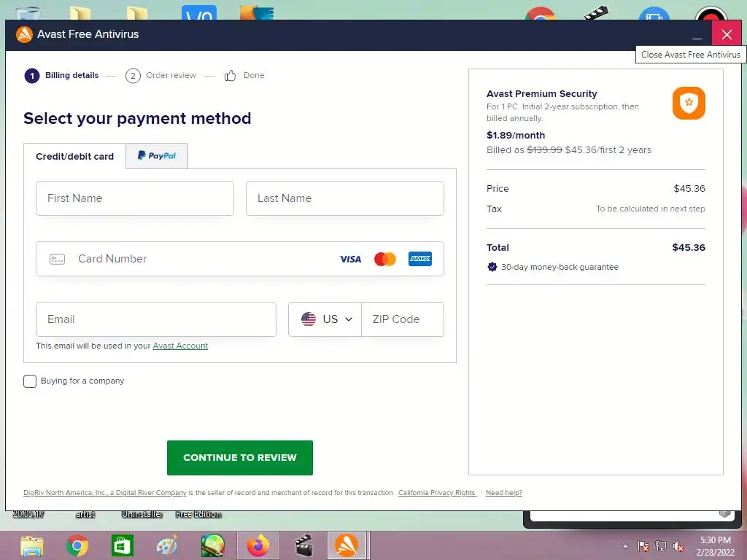
Task: Tick the Buying for a company checkbox
Action: point(30,381)
